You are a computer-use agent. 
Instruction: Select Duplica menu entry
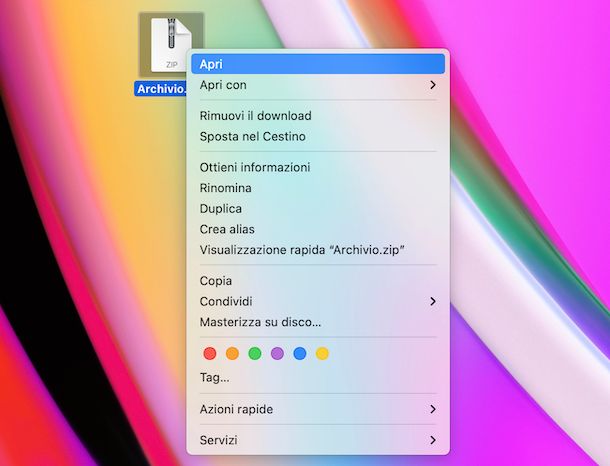click(x=318, y=208)
